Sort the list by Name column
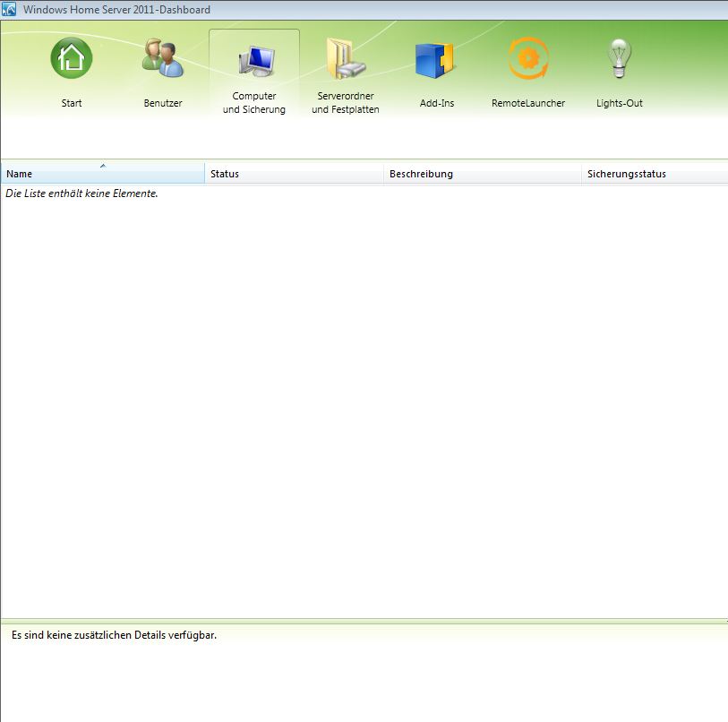The width and height of the screenshot is (728, 722). click(103, 173)
